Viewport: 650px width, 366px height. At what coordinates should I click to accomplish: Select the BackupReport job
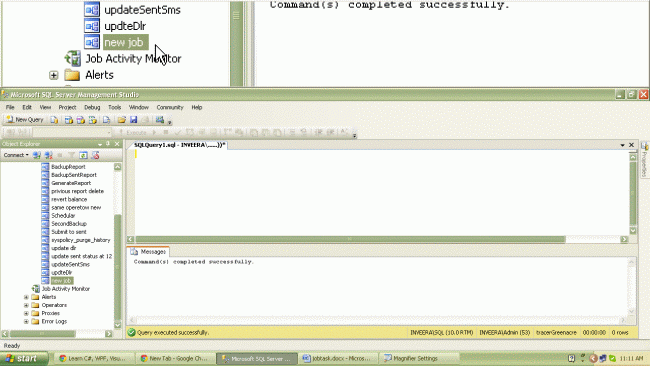[68, 167]
